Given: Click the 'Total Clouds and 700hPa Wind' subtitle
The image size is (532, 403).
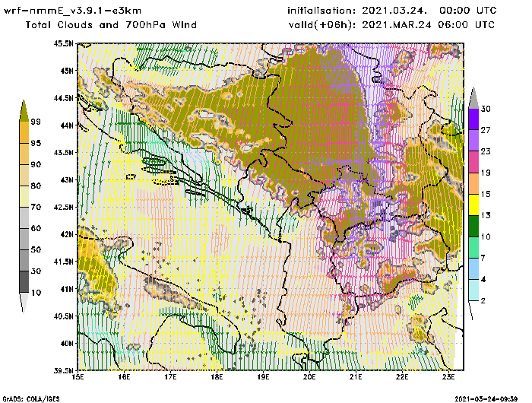Looking at the screenshot, I should click(111, 25).
